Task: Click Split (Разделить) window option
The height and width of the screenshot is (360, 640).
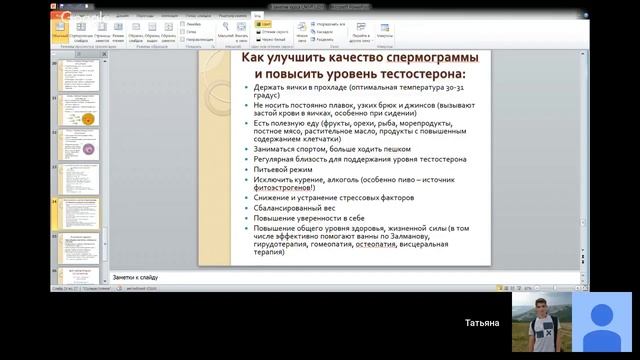Action: (322, 39)
